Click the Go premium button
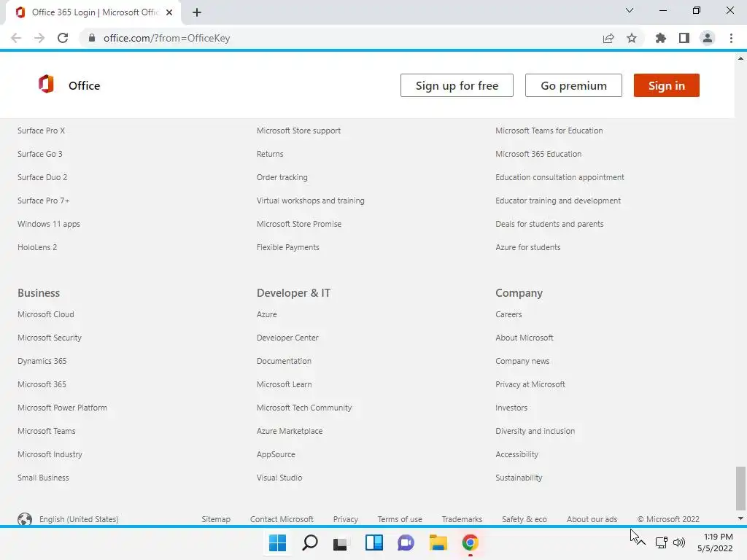Viewport: 747px width, 560px height. coord(573,85)
